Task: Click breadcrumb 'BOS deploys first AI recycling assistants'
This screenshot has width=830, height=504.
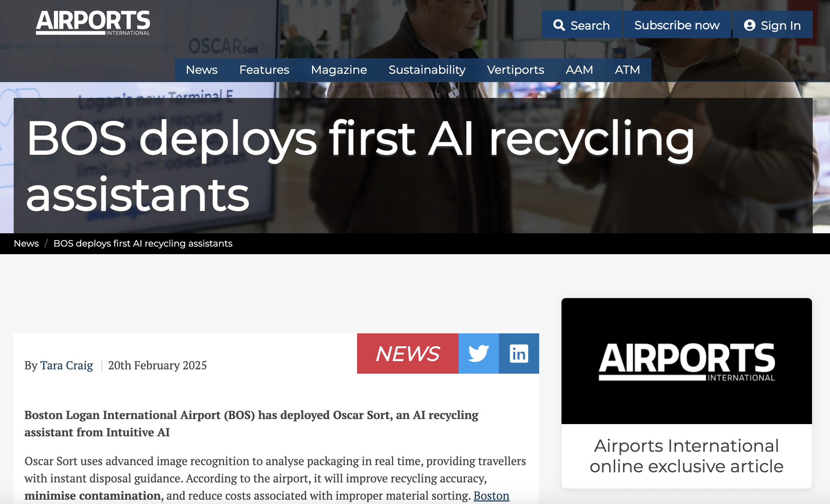Action: point(143,244)
